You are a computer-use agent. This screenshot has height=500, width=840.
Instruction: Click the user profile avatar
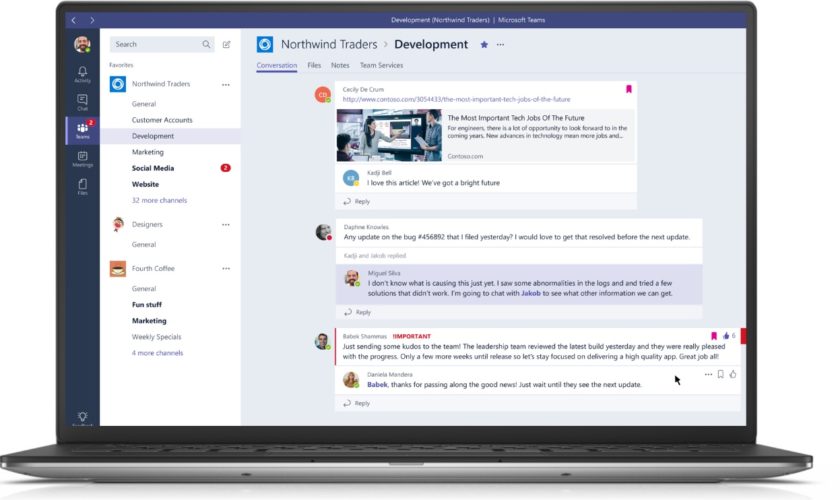click(82, 44)
